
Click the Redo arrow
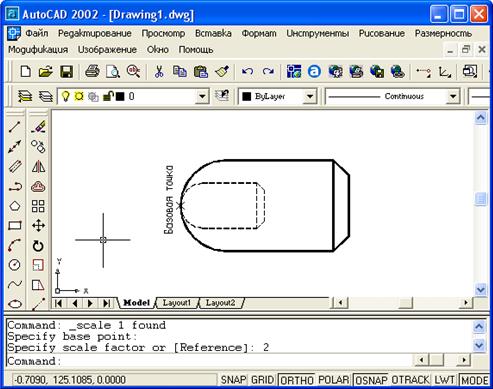click(x=268, y=72)
